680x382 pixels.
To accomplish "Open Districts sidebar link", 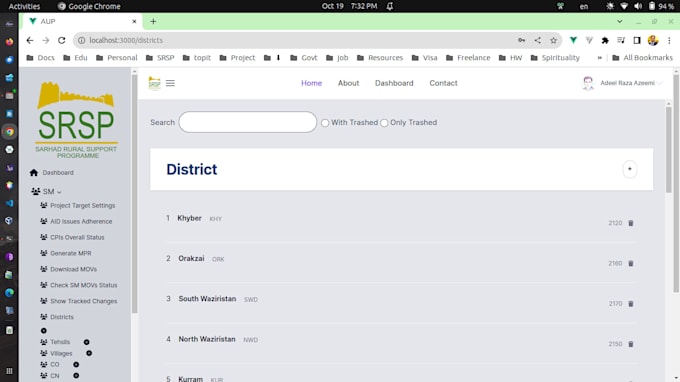I will 62,317.
